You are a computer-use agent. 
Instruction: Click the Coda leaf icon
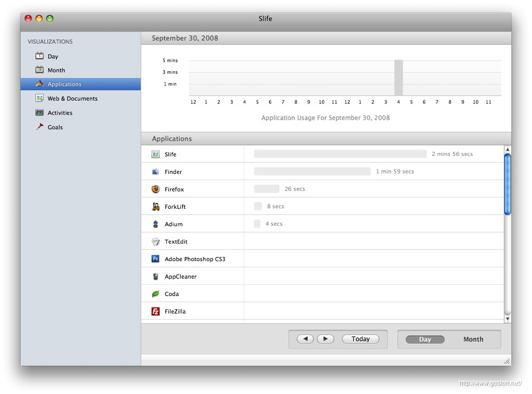pos(155,294)
